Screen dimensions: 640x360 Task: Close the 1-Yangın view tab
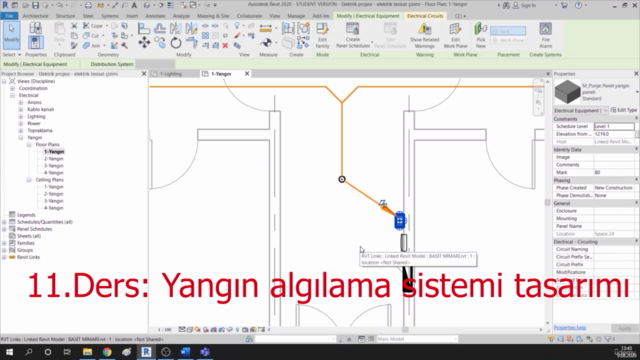tap(247, 74)
